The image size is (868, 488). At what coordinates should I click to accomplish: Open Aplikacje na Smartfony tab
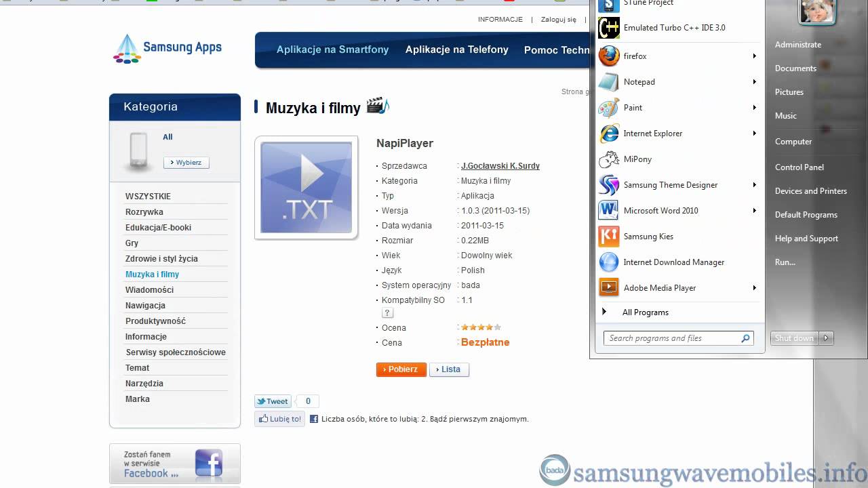pyautogui.click(x=332, y=49)
